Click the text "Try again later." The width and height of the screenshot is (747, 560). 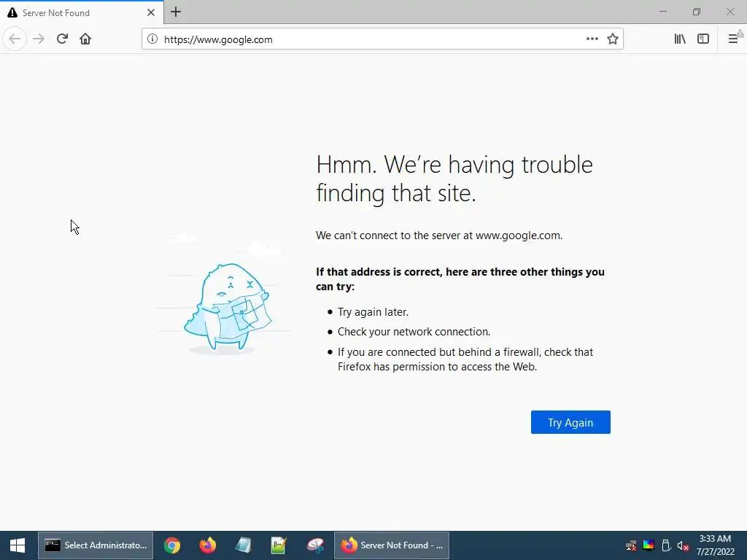coord(373,312)
